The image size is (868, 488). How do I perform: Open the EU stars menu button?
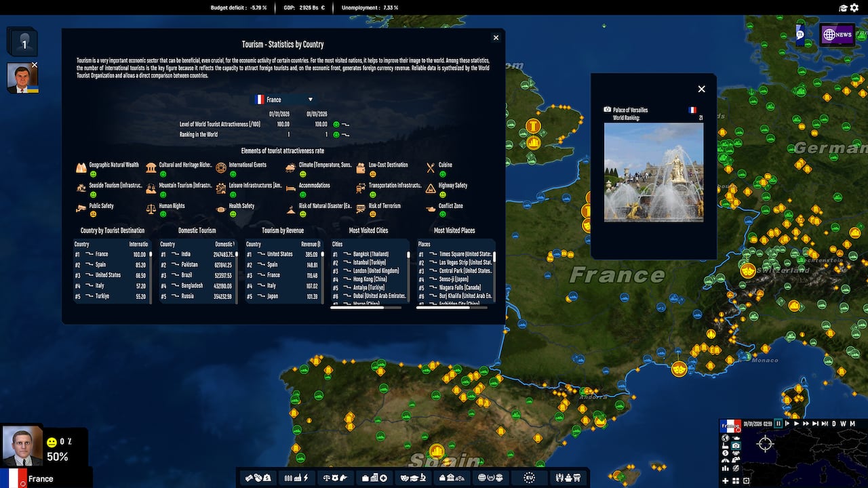click(529, 477)
